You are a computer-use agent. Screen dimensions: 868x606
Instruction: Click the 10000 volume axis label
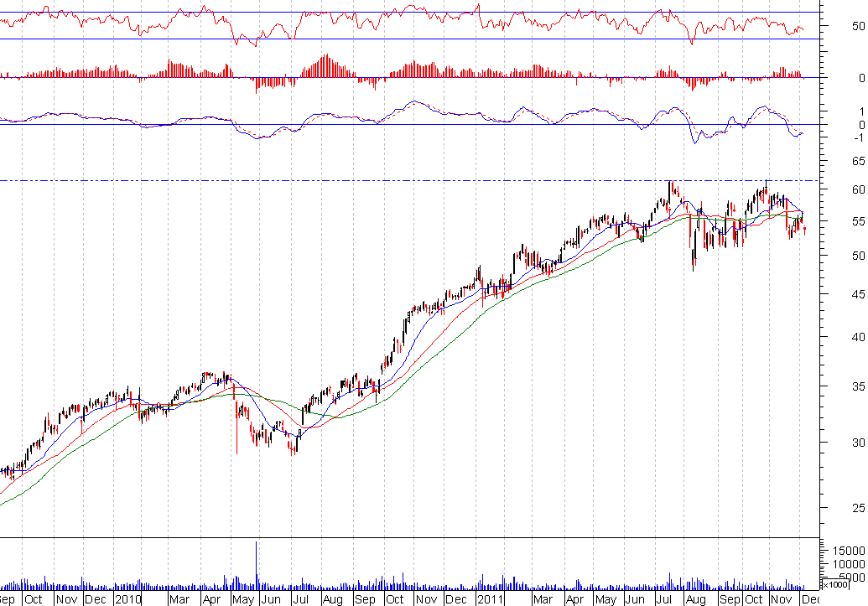click(x=849, y=564)
